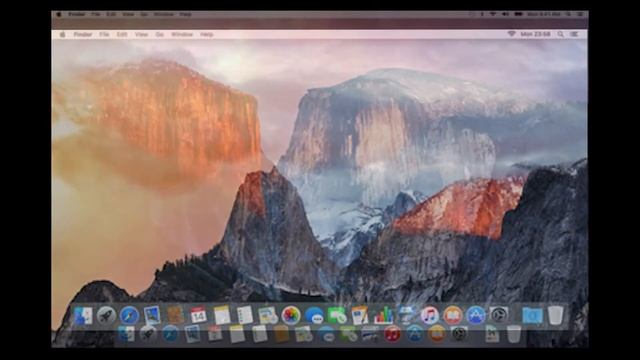The width and height of the screenshot is (640, 360).
Task: Open the Help menu in the light menu bar
Action: pyautogui.click(x=207, y=35)
